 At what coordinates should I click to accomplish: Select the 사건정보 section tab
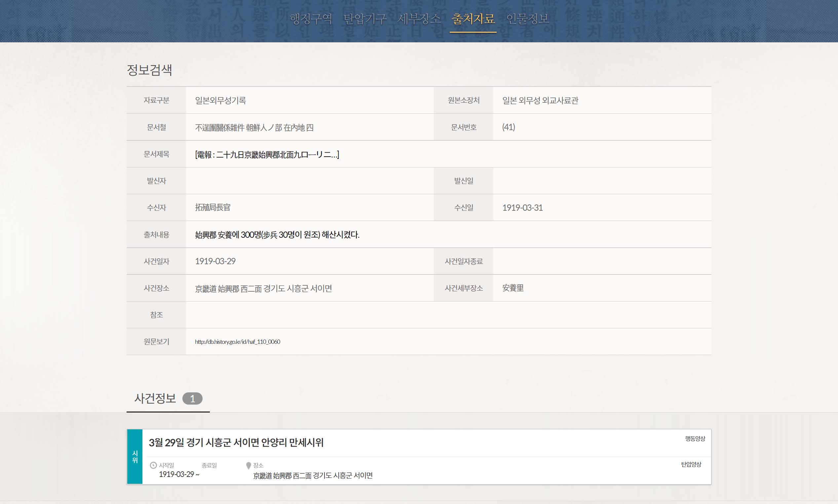155,398
